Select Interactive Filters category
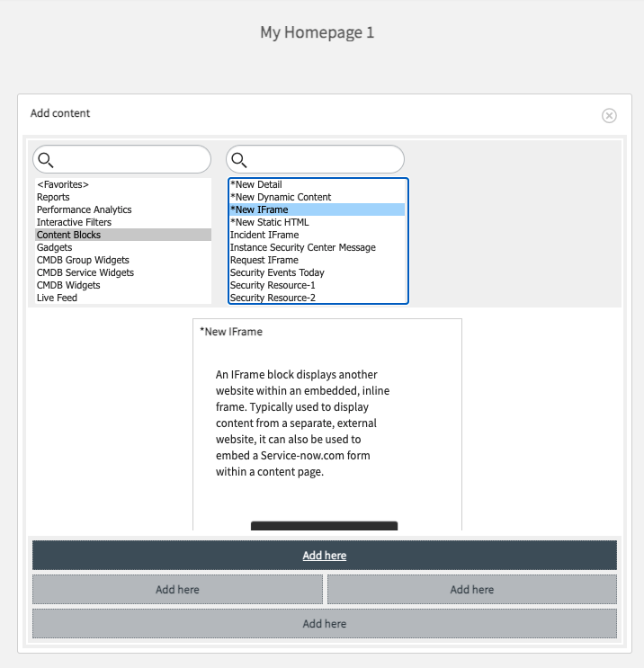 [74, 222]
